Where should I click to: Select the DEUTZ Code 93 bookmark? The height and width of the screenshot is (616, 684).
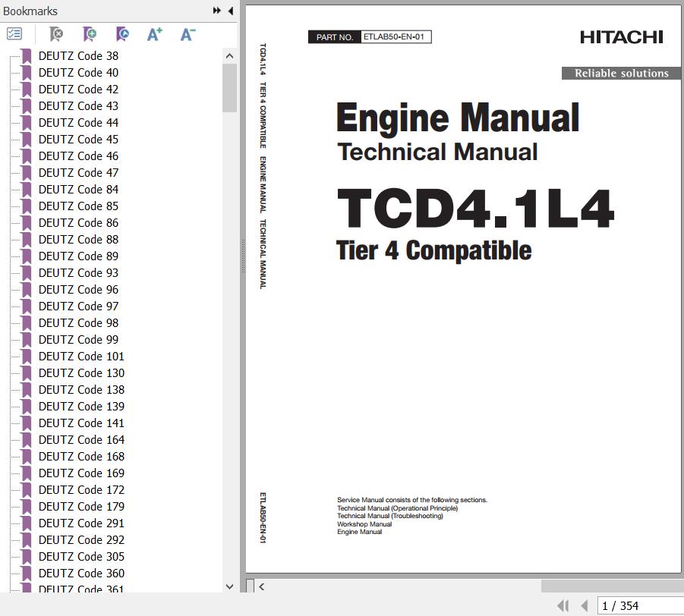[78, 273]
